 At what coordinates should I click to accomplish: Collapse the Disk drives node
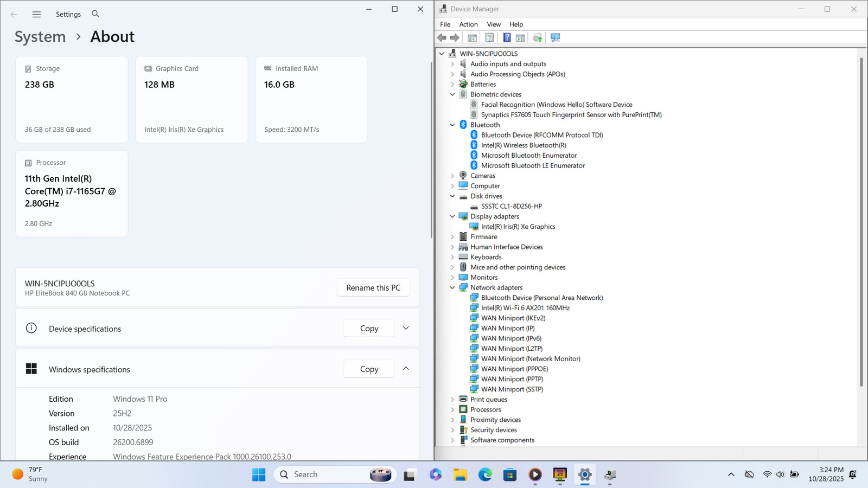452,196
